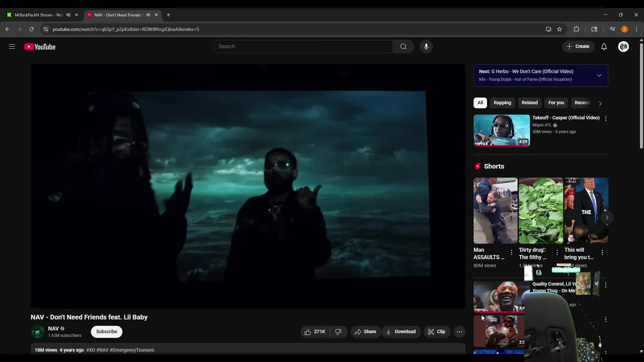This screenshot has height=362, width=644.
Task: Open the media controls icon in Chrome toolbar
Action: [612, 29]
